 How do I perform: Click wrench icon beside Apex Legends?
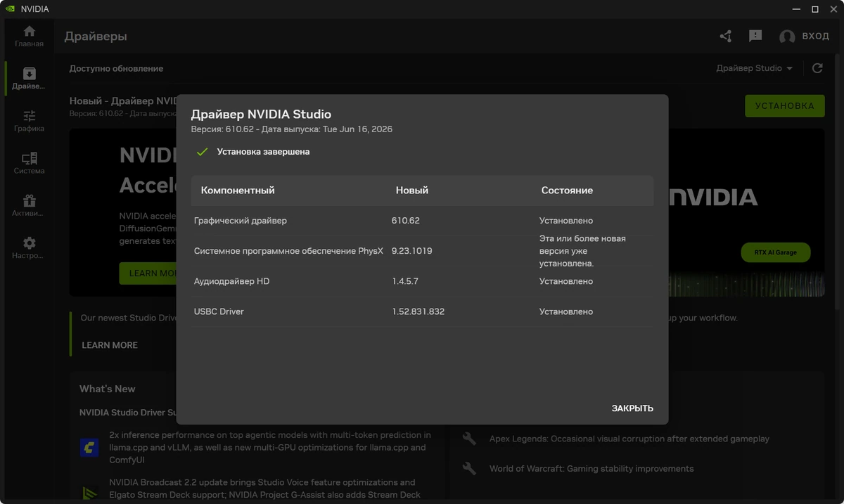tap(469, 439)
